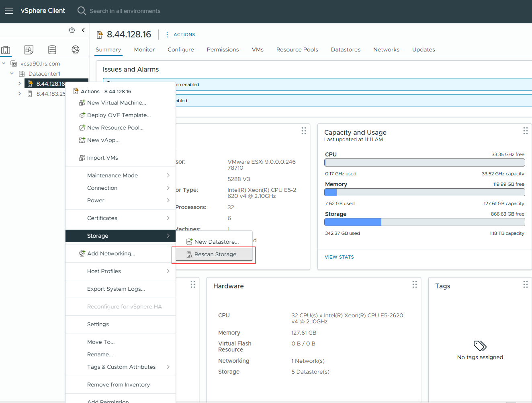Click the '5 Datastore(s)' value in Hardware
This screenshot has width=532, height=403.
[310, 372]
